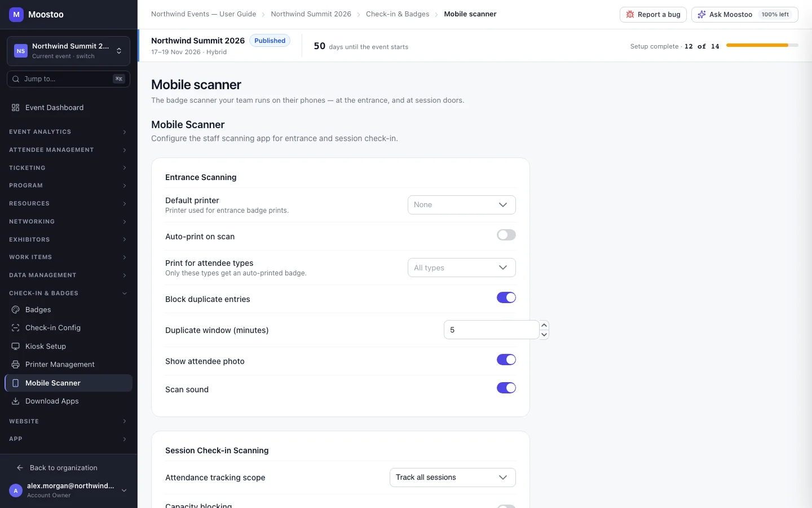Click the Moostoo logo icon
Screen dimensions: 812x508
[x=16, y=15]
